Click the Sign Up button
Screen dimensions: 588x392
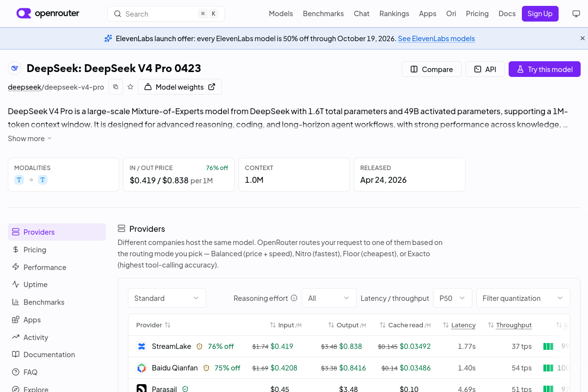point(540,14)
